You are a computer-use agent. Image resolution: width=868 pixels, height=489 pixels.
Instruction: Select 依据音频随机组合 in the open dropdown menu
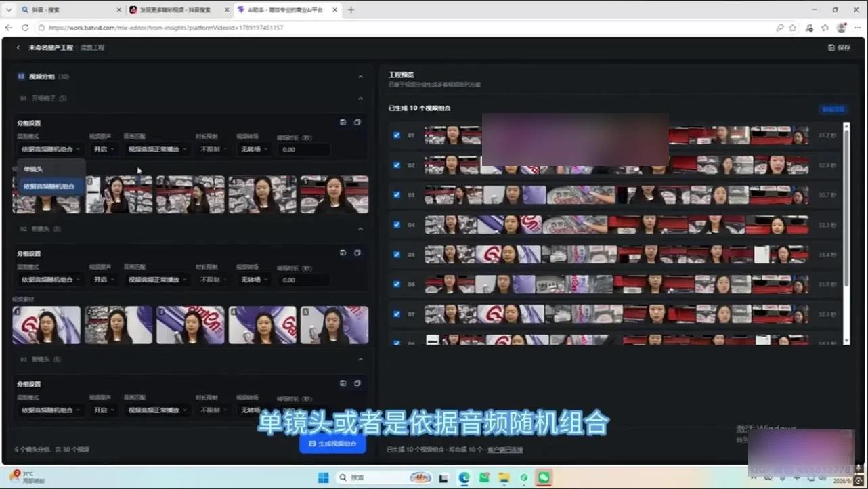[x=51, y=186]
